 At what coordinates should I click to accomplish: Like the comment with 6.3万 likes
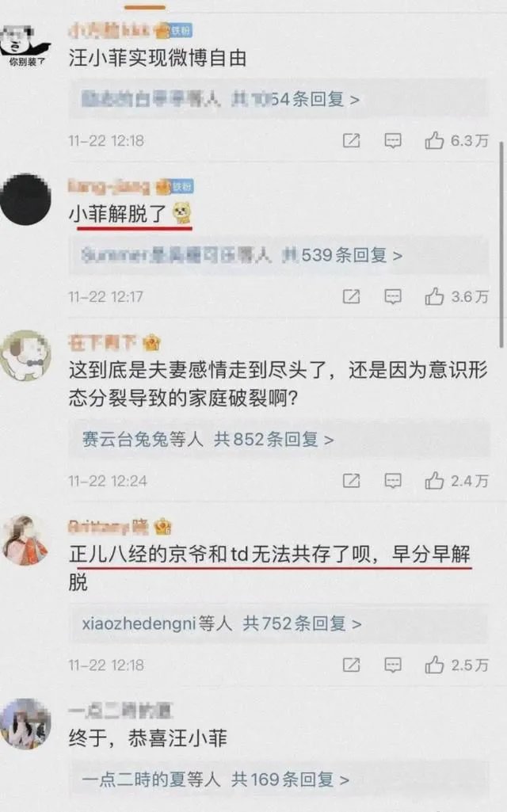434,139
